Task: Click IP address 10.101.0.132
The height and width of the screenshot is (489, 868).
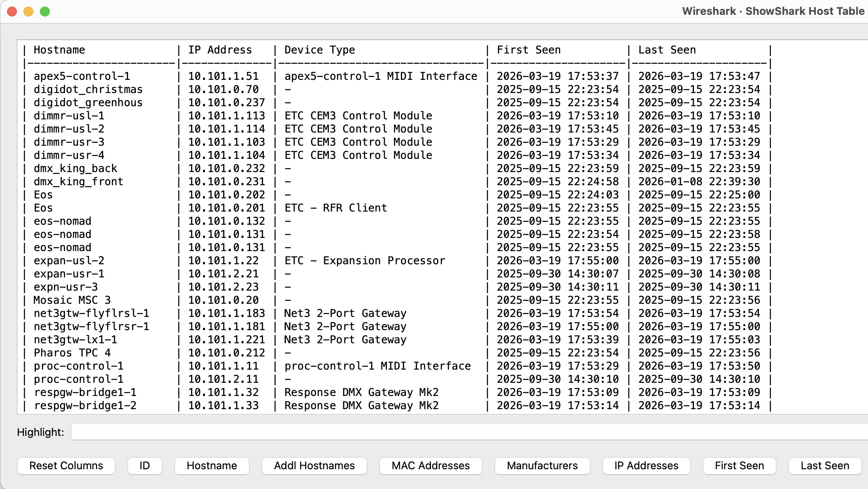Action: 227,221
